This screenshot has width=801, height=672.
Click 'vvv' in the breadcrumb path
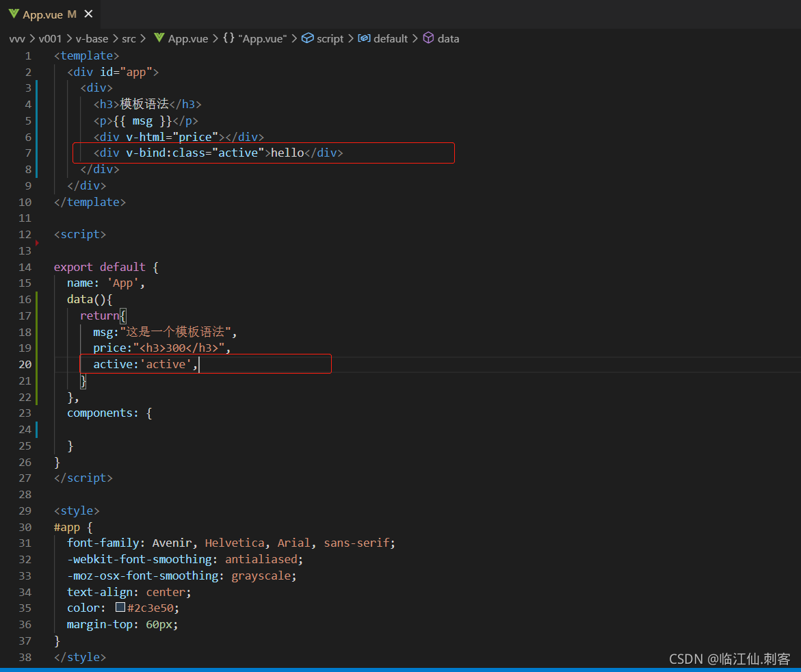coord(17,39)
